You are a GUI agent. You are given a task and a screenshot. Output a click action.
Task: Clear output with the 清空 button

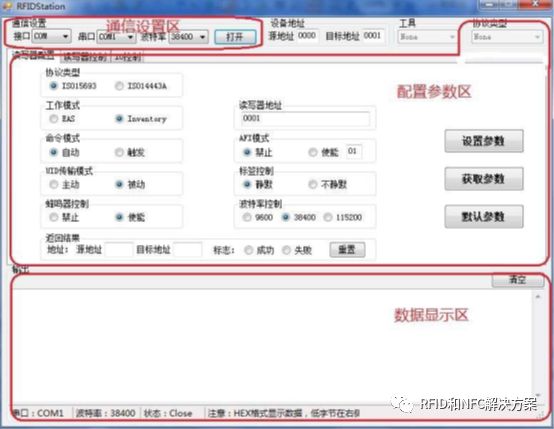tap(518, 280)
